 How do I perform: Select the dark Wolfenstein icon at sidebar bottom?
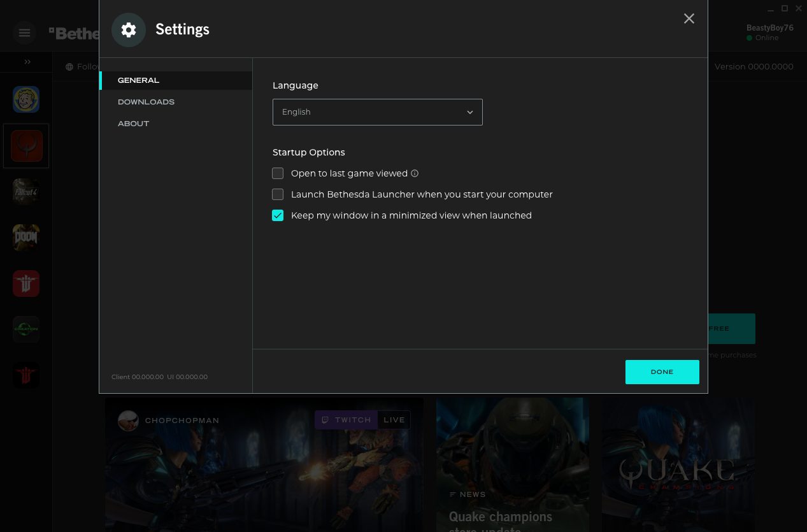pos(26,375)
